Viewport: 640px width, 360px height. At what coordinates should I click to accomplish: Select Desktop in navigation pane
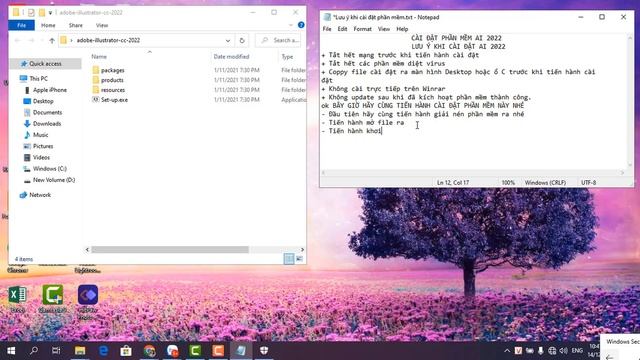point(43,101)
